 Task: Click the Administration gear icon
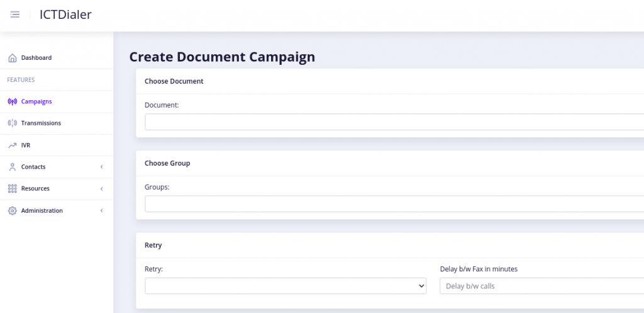pos(13,210)
